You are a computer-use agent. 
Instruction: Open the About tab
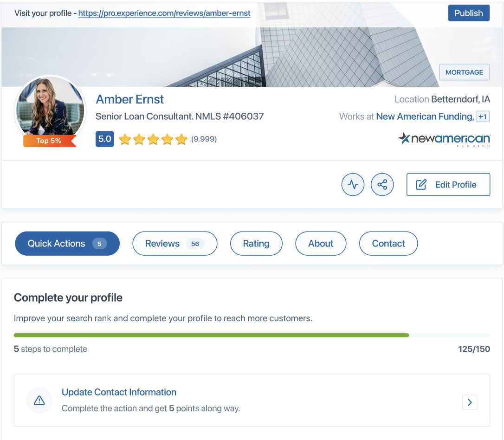321,244
